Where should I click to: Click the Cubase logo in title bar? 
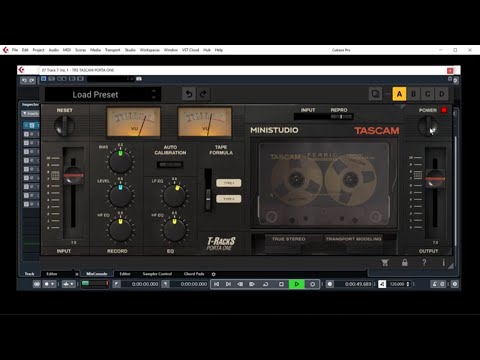coord(5,50)
